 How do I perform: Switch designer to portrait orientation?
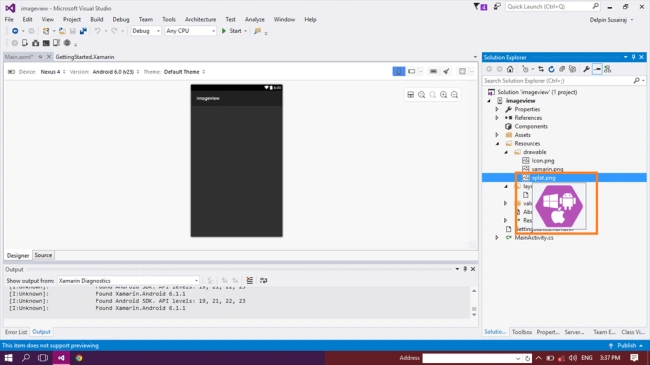[399, 71]
